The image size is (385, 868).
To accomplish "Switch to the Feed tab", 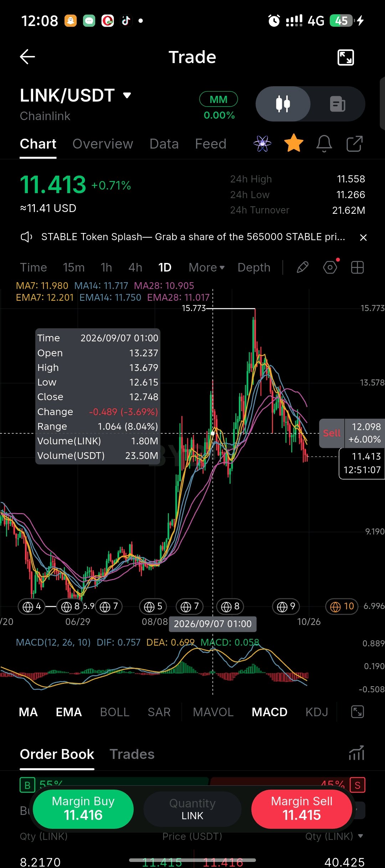I will point(211,144).
